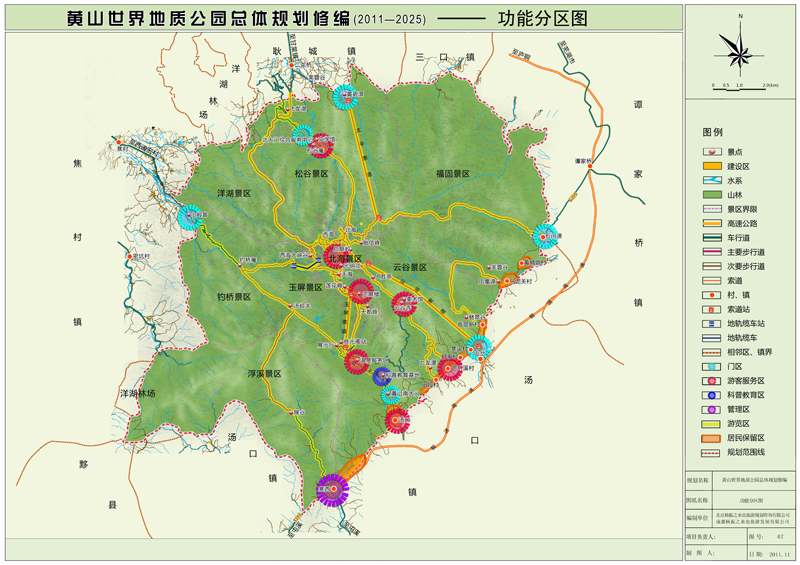Click the 门区 legend symbol
This screenshot has height=565, width=800.
click(x=712, y=367)
